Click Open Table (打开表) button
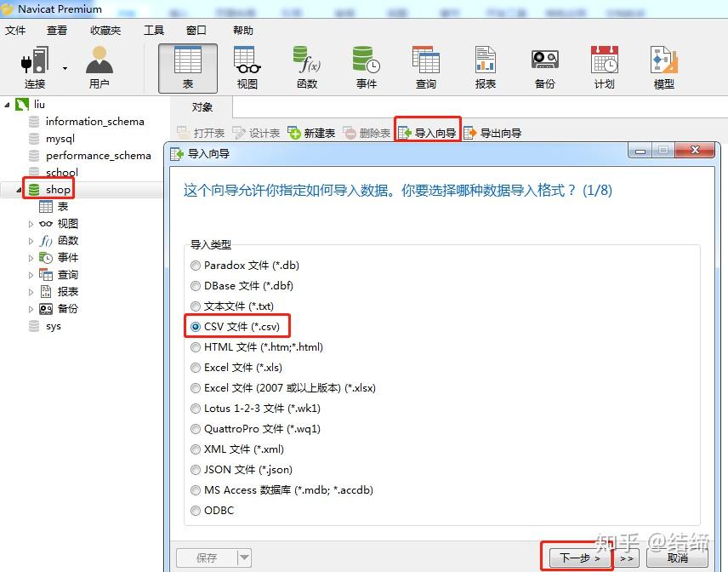This screenshot has height=572, width=728. [x=201, y=133]
